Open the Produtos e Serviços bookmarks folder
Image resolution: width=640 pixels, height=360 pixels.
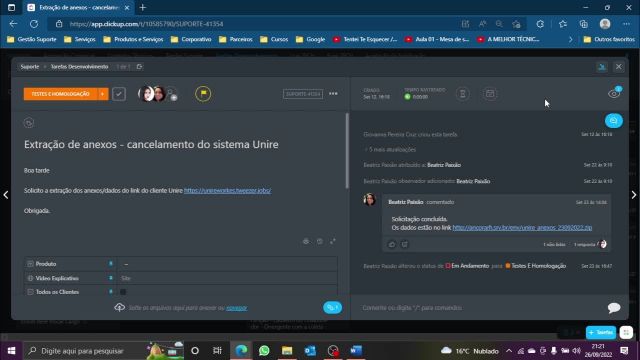point(133,39)
